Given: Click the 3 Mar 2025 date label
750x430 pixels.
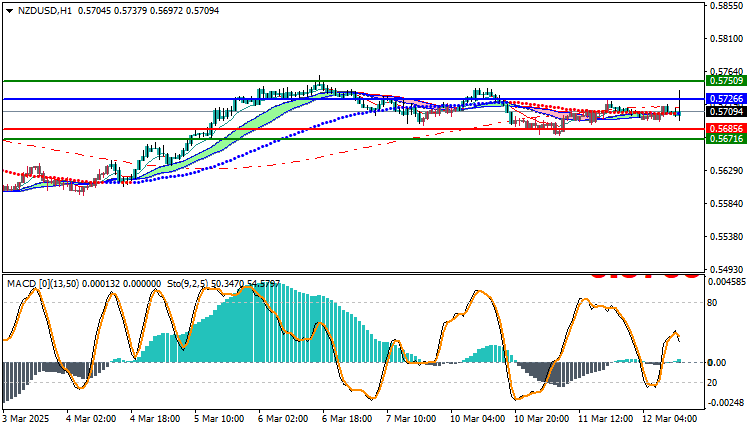Looking at the screenshot, I should coord(26,419).
